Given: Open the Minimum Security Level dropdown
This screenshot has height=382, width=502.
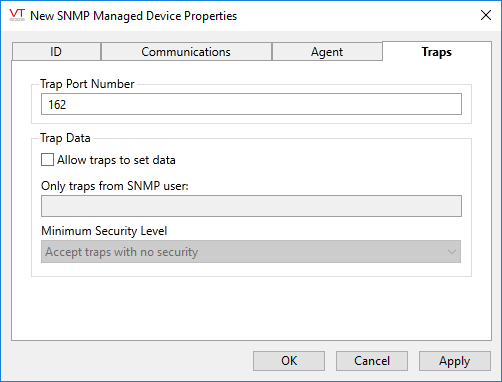Looking at the screenshot, I should pyautogui.click(x=251, y=252).
